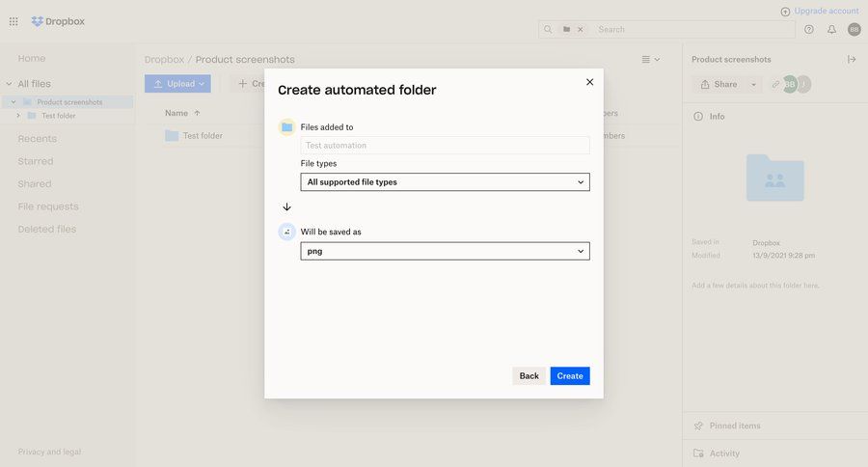
Task: Click the Search input field
Action: click(x=694, y=29)
